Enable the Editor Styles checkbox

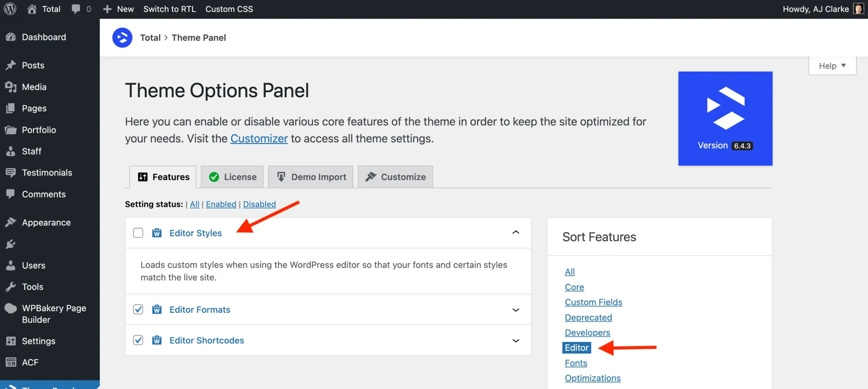138,233
